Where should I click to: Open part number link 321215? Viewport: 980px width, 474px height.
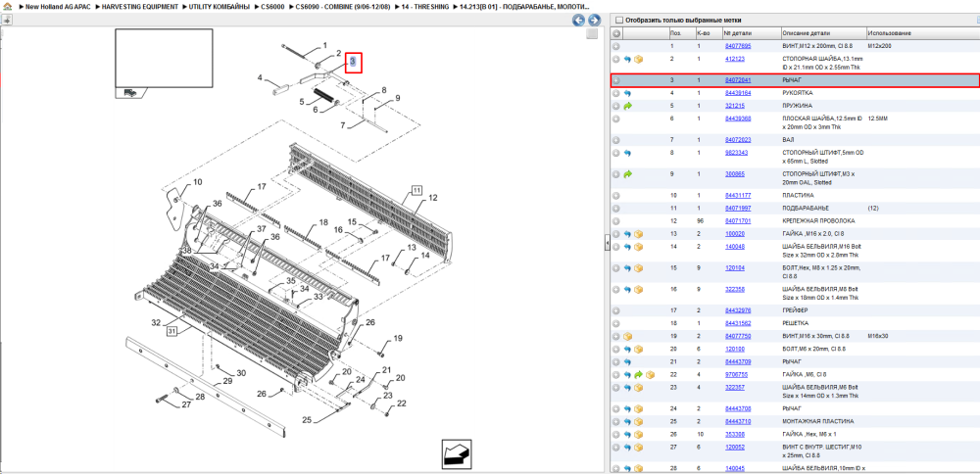734,106
